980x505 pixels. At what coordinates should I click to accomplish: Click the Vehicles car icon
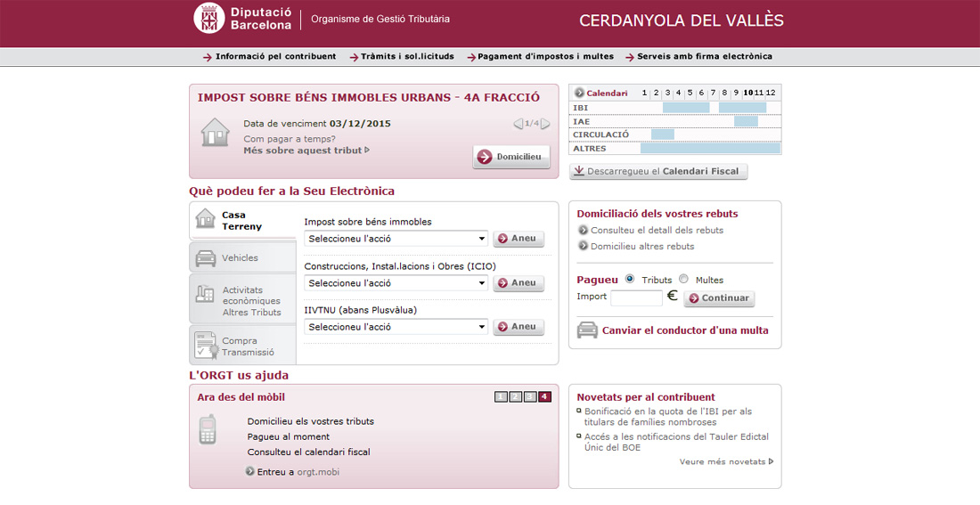(x=206, y=258)
